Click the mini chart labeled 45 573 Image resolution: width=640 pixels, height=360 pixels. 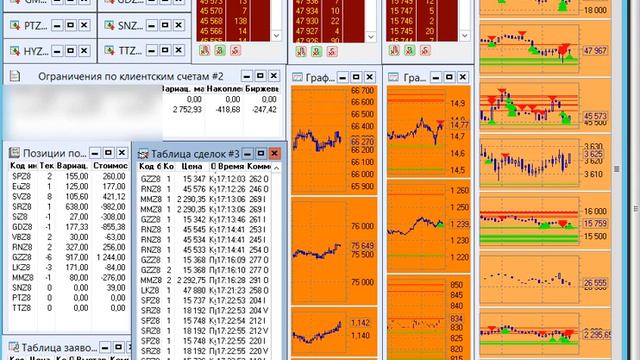tap(545, 106)
